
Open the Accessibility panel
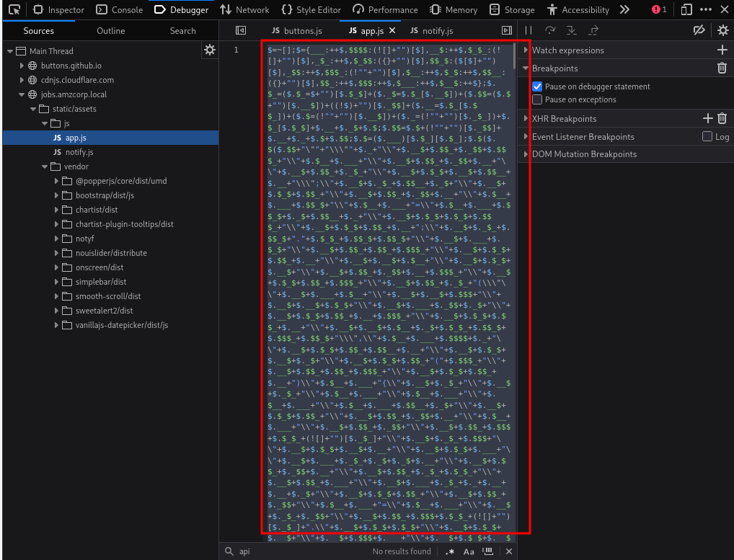[578, 10]
